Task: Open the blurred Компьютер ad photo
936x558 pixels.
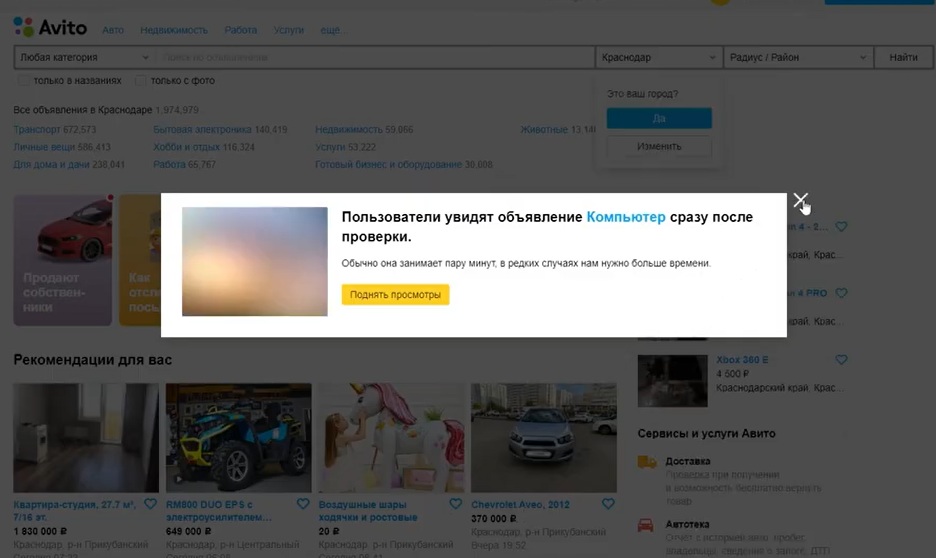Action: pyautogui.click(x=255, y=261)
